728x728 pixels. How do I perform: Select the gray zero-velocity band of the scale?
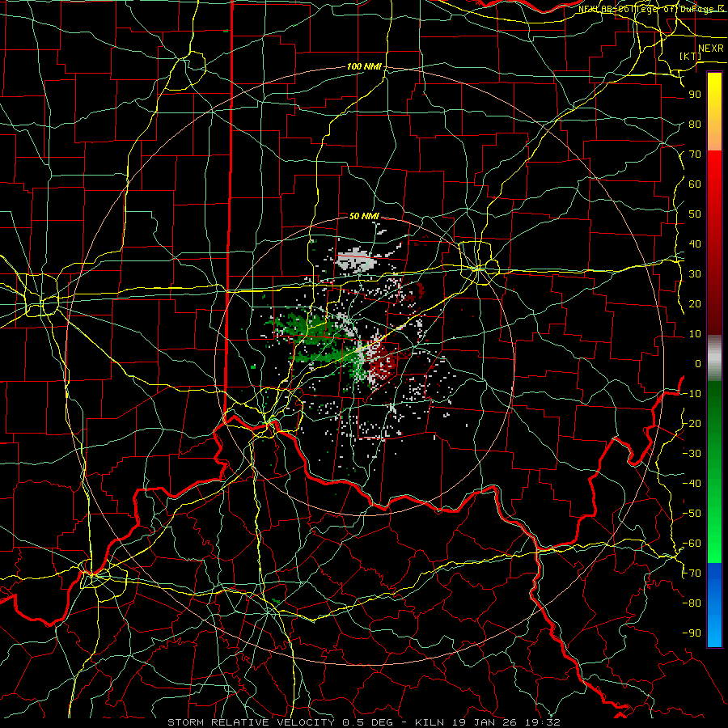click(x=714, y=358)
